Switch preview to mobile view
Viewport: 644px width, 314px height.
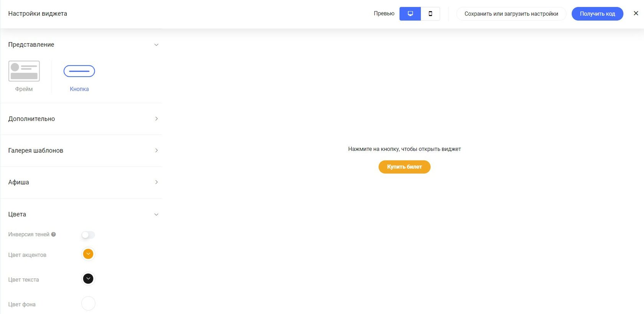tap(430, 14)
